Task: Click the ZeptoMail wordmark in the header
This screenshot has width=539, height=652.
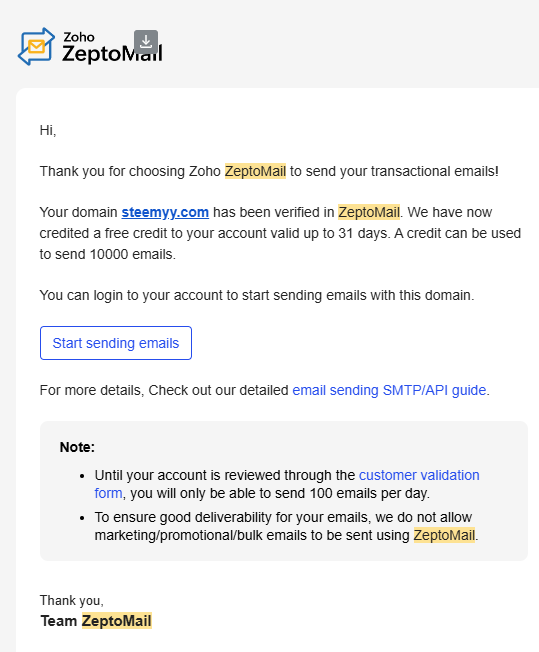Action: (112, 54)
